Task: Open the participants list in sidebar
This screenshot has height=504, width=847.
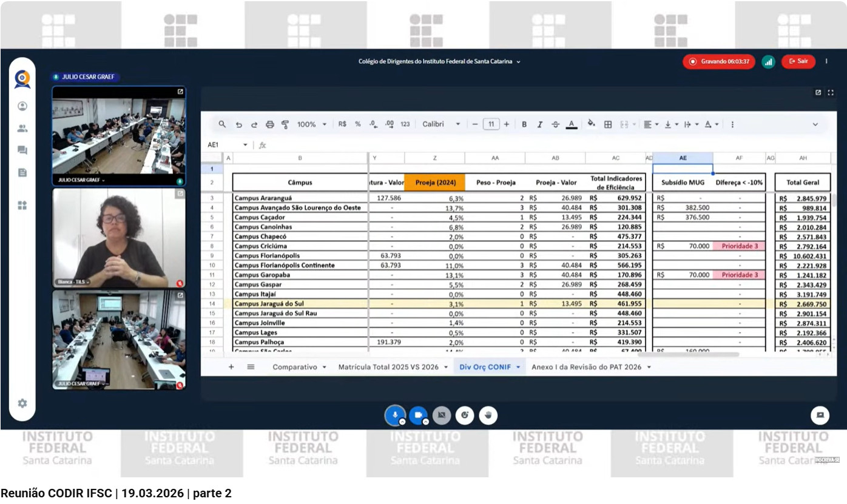Action: 22,129
